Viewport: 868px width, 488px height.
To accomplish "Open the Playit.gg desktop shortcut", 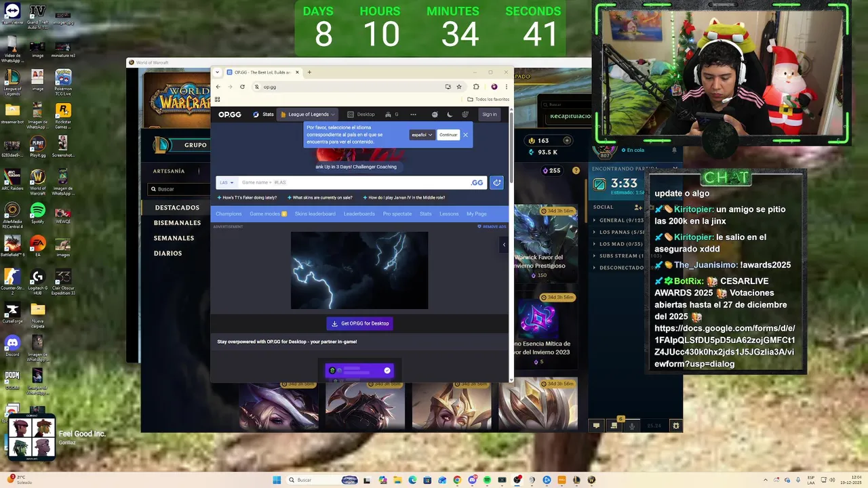I will 37,147.
